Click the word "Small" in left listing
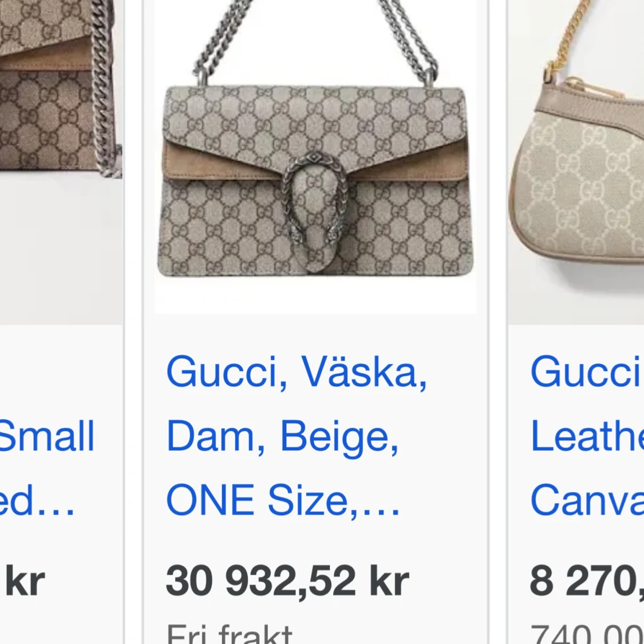Image resolution: width=644 pixels, height=644 pixels. (x=47, y=436)
